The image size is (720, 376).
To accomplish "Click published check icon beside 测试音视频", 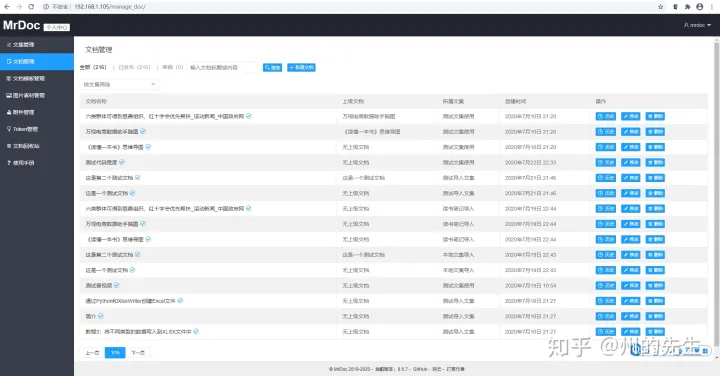I will 117,285.
